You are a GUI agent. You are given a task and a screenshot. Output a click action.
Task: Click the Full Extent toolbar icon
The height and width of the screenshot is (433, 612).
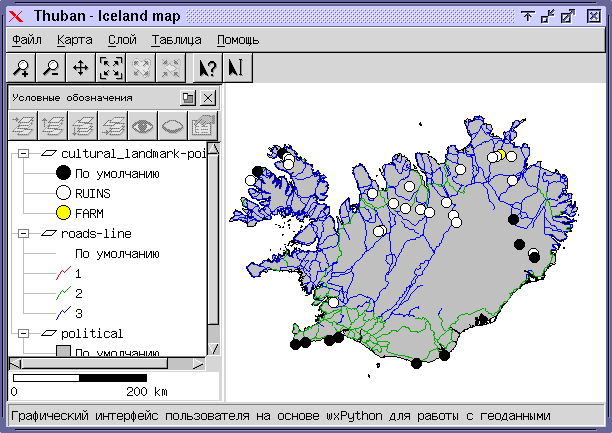[111, 68]
